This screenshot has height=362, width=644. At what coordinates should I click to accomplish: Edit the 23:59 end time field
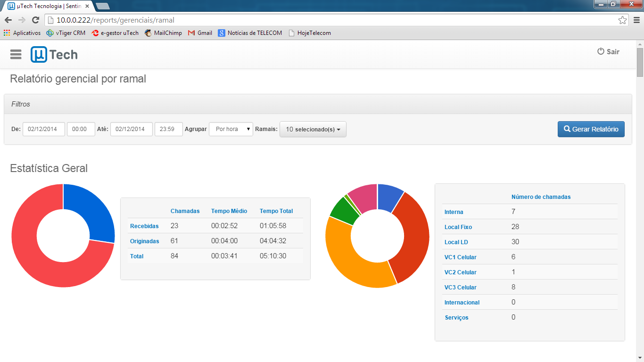[x=169, y=129]
